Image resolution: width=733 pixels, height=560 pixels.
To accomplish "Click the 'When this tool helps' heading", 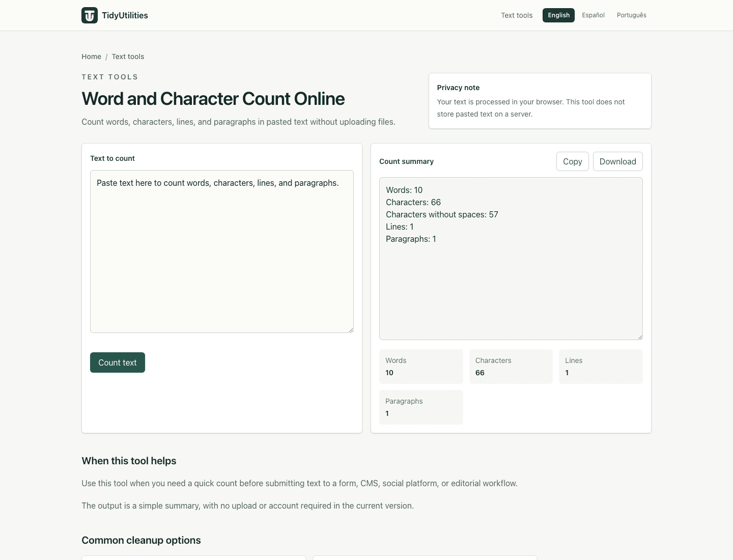I will pos(129,461).
